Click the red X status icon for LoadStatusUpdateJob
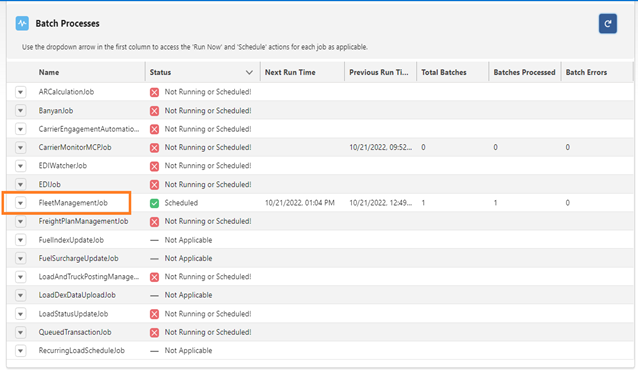638x373 pixels. point(154,314)
